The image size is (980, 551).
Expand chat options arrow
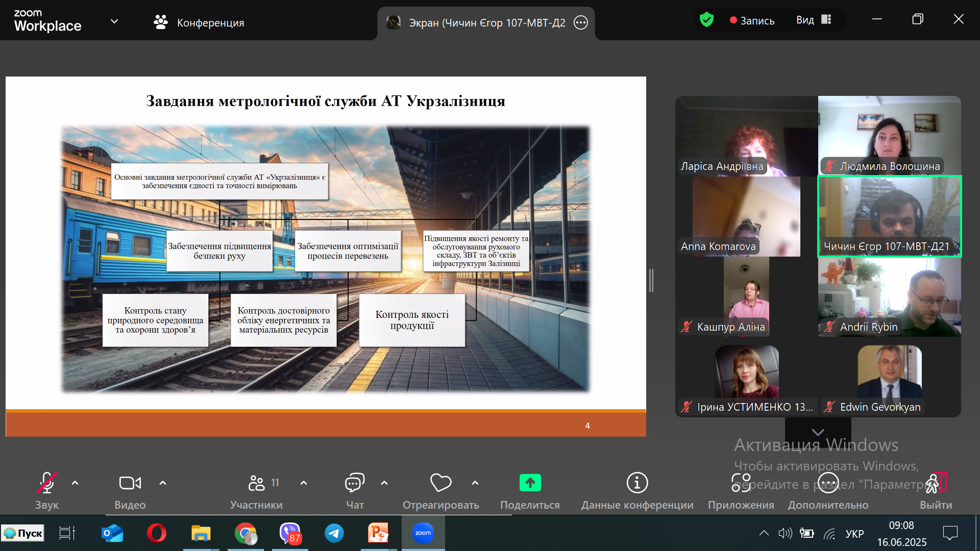pos(384,483)
